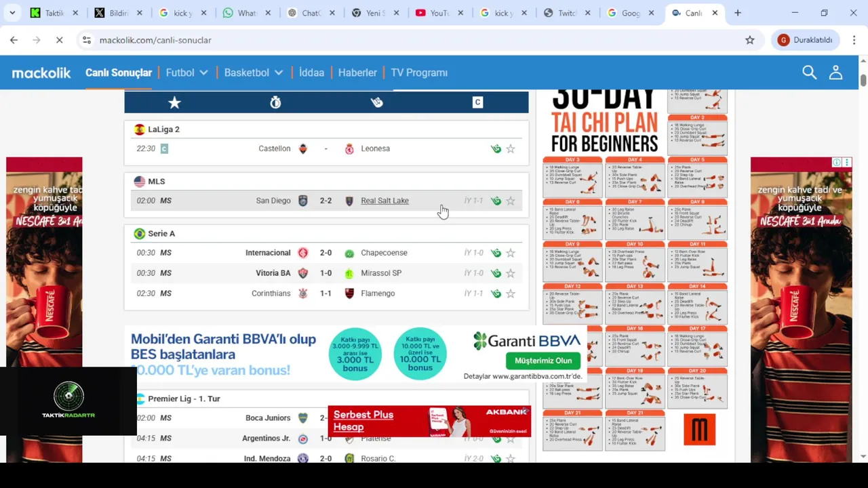The image size is (868, 488).
Task: Click Müşterimiz Olun button in Garanti ad
Action: click(543, 361)
